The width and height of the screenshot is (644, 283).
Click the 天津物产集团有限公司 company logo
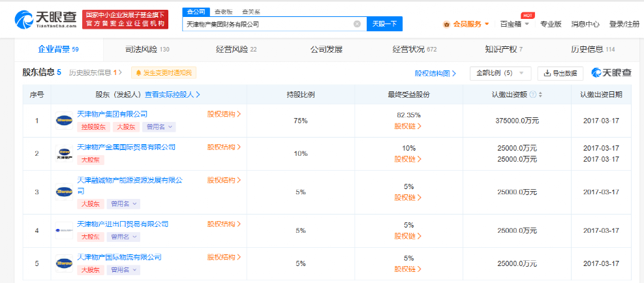click(64, 121)
